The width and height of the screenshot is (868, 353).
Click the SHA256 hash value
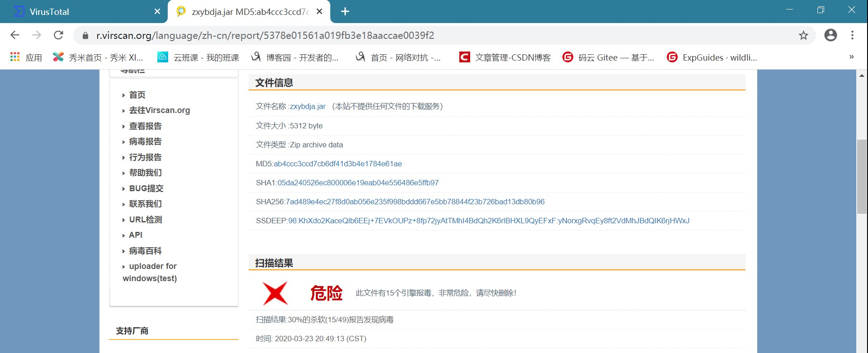pos(415,202)
